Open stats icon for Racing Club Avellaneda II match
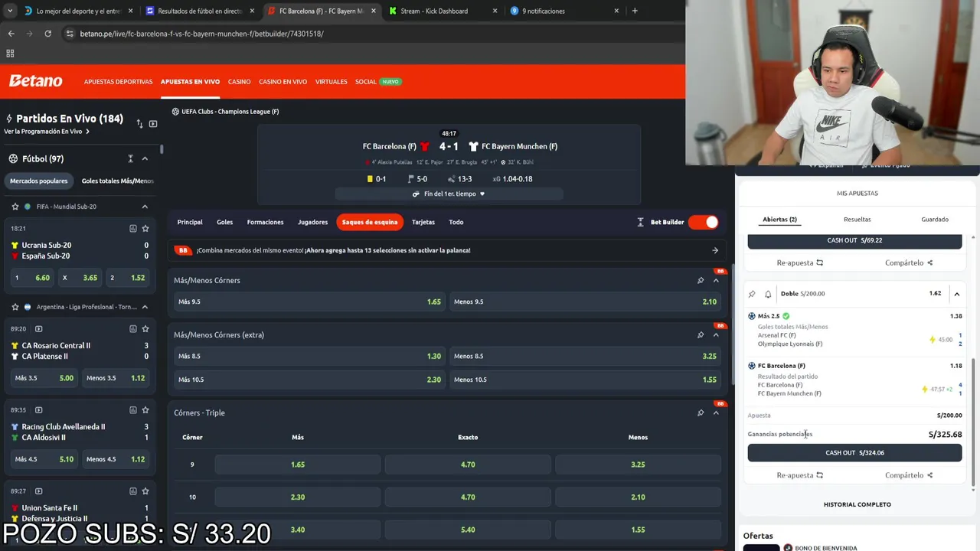Image resolution: width=980 pixels, height=551 pixels. click(133, 409)
